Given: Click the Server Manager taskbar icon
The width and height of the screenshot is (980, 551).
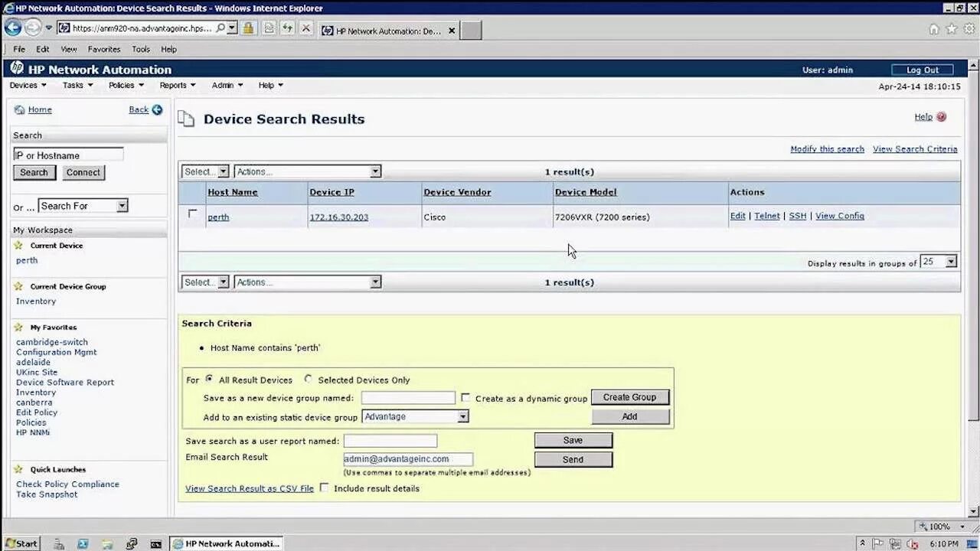Looking at the screenshot, I should click(x=59, y=544).
